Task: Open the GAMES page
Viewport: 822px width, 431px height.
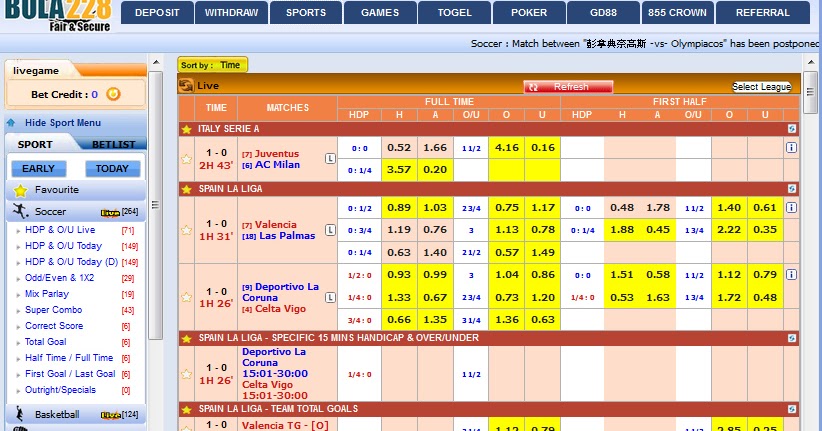Action: (x=380, y=13)
